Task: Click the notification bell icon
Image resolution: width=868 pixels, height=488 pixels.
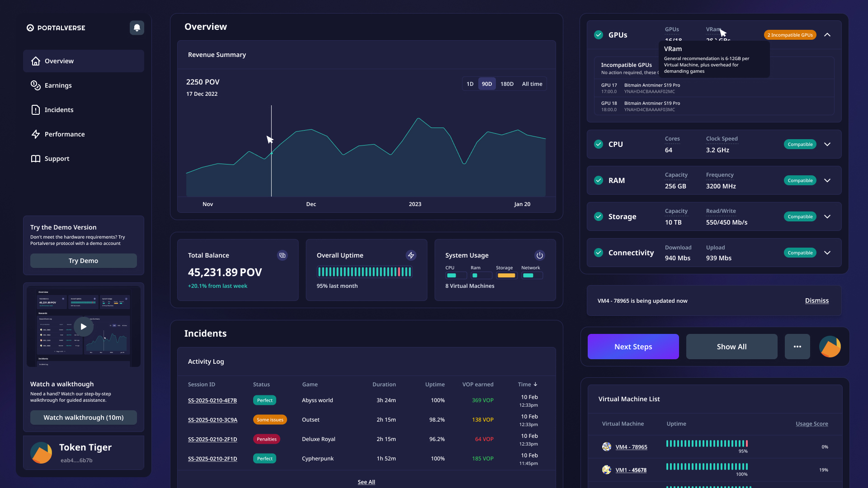Action: click(x=137, y=28)
